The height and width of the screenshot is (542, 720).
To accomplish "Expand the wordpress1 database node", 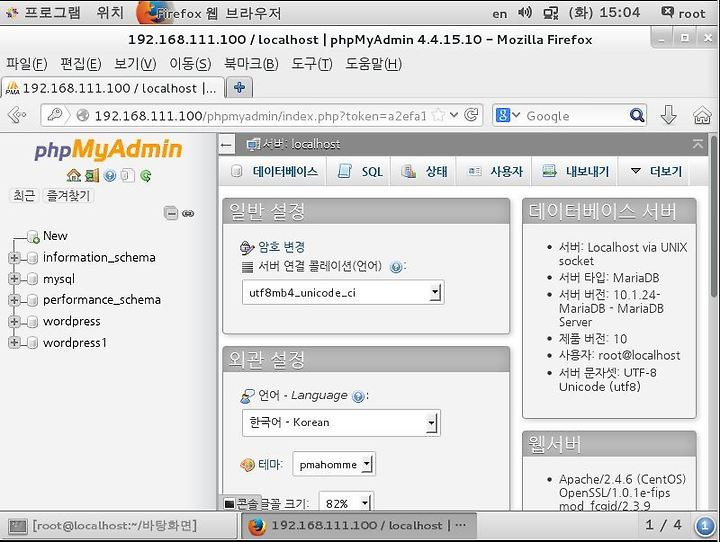I will point(14,343).
